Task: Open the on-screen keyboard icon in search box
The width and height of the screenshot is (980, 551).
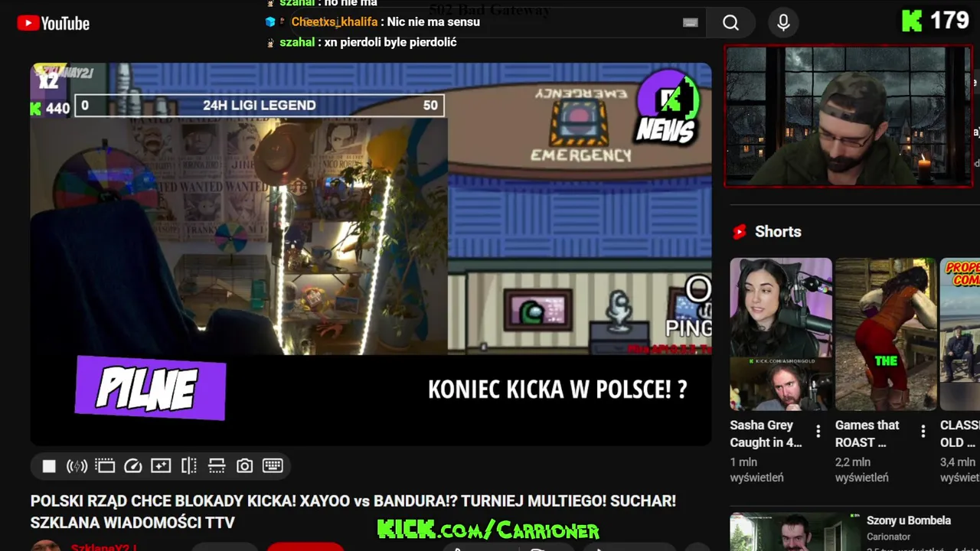Action: pyautogui.click(x=691, y=22)
